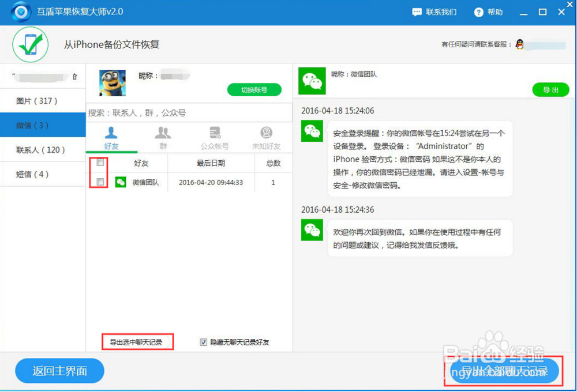The width and height of the screenshot is (577, 392).
Task: Toggle the 隐藏无聊天记录好友 checkbox
Action: [x=203, y=342]
